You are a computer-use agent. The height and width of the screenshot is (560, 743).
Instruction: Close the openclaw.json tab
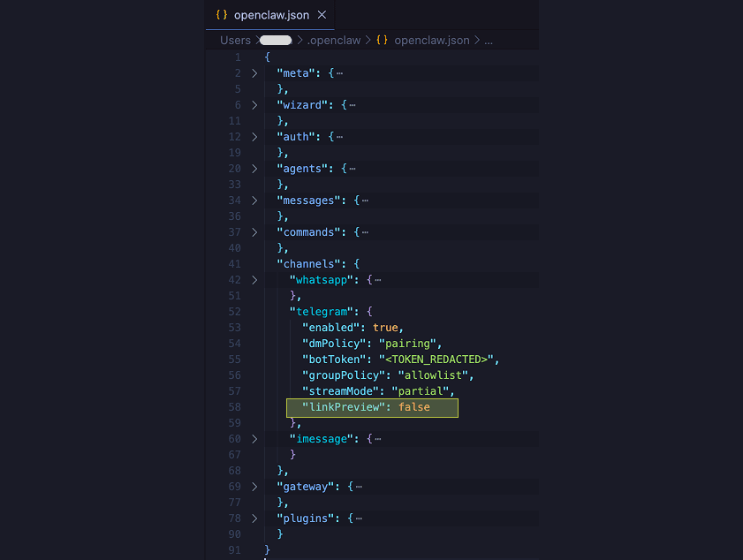coord(321,14)
